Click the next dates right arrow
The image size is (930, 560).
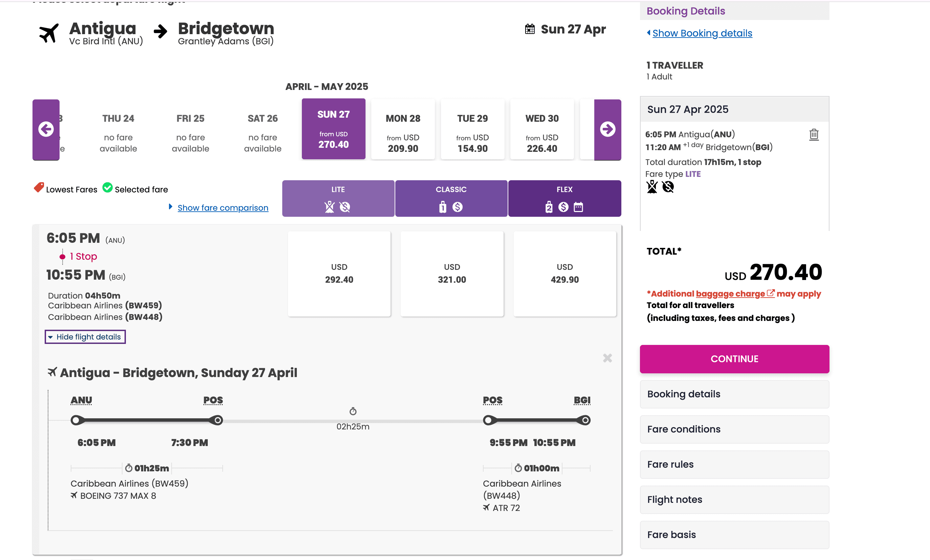point(607,129)
